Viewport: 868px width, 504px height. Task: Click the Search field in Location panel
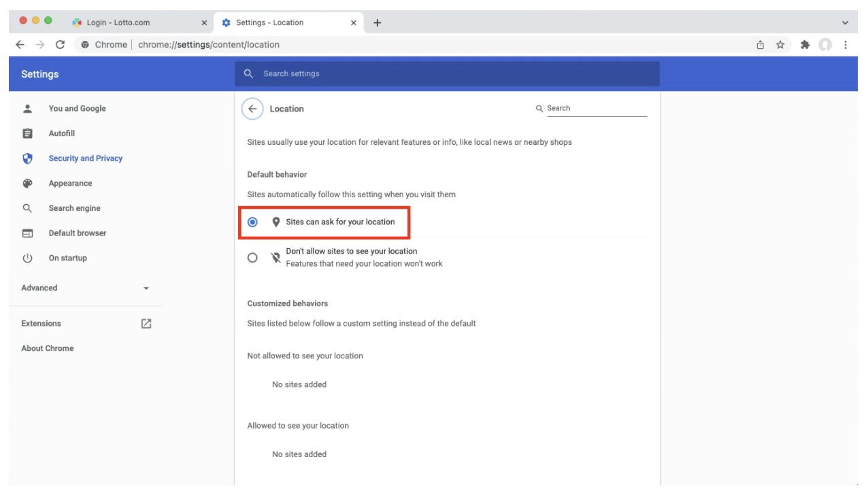pos(591,108)
